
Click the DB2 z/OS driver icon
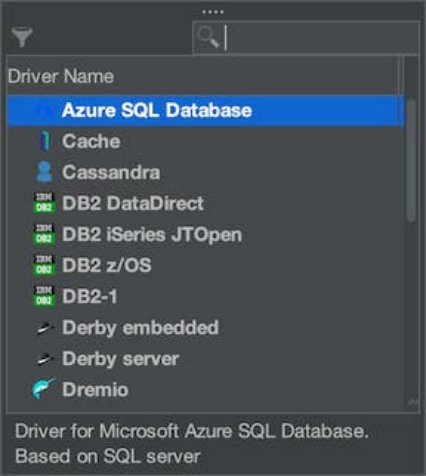[44, 265]
